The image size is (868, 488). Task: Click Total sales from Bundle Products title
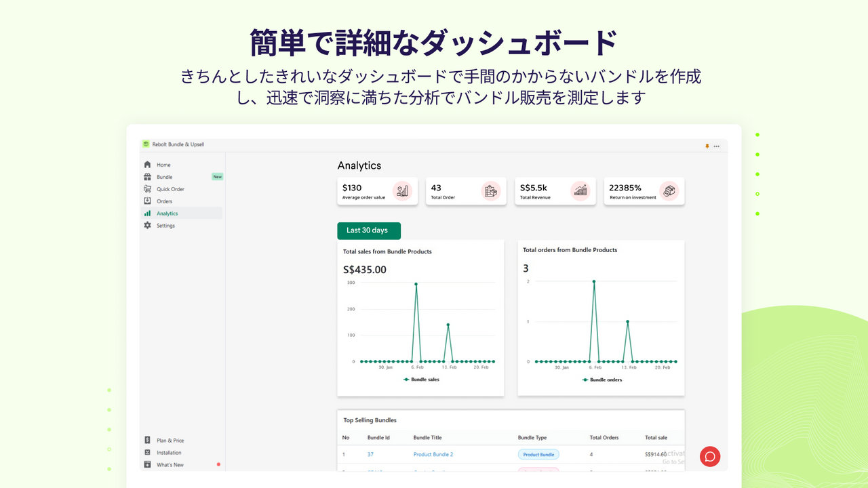coord(387,251)
